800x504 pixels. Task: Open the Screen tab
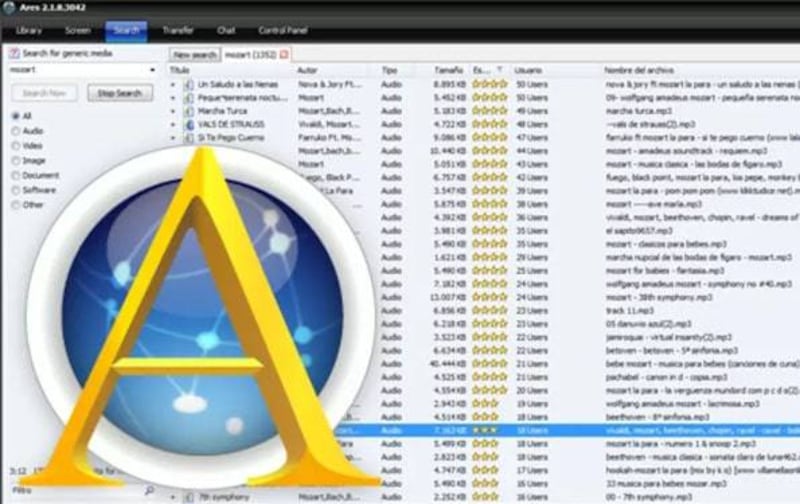[x=78, y=31]
